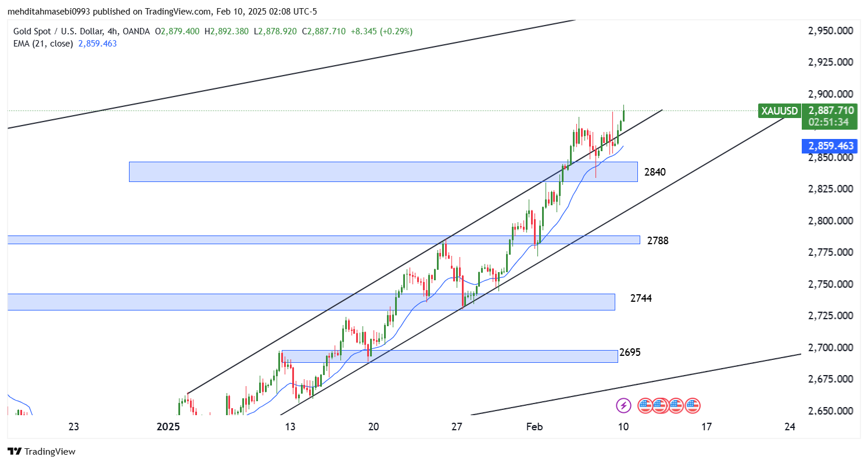Click the published-by header text at top

[162, 11]
